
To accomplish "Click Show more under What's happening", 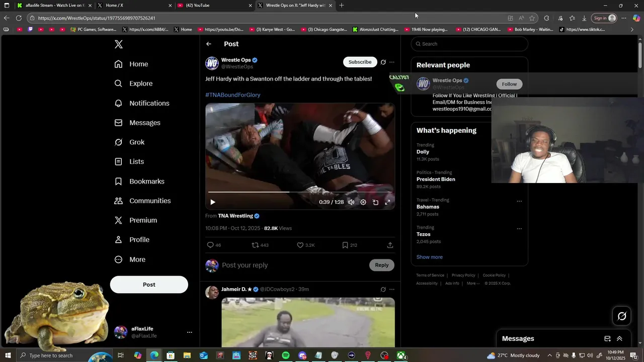I will 430,257.
